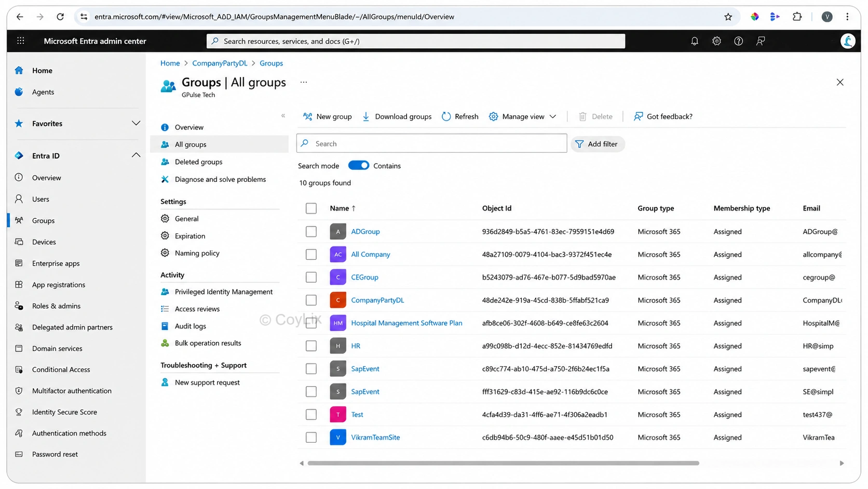The width and height of the screenshot is (868, 489).
Task: Open the All groups menu item
Action: point(219,144)
